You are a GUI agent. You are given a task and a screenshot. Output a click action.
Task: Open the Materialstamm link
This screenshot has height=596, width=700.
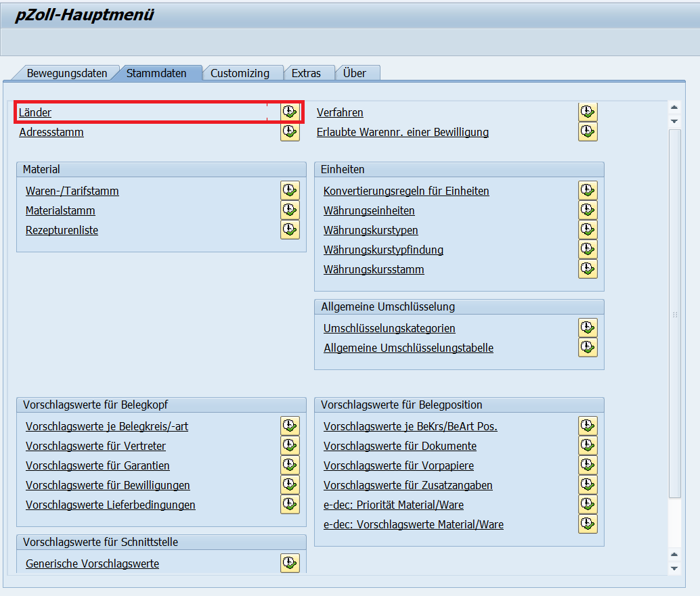click(60, 210)
